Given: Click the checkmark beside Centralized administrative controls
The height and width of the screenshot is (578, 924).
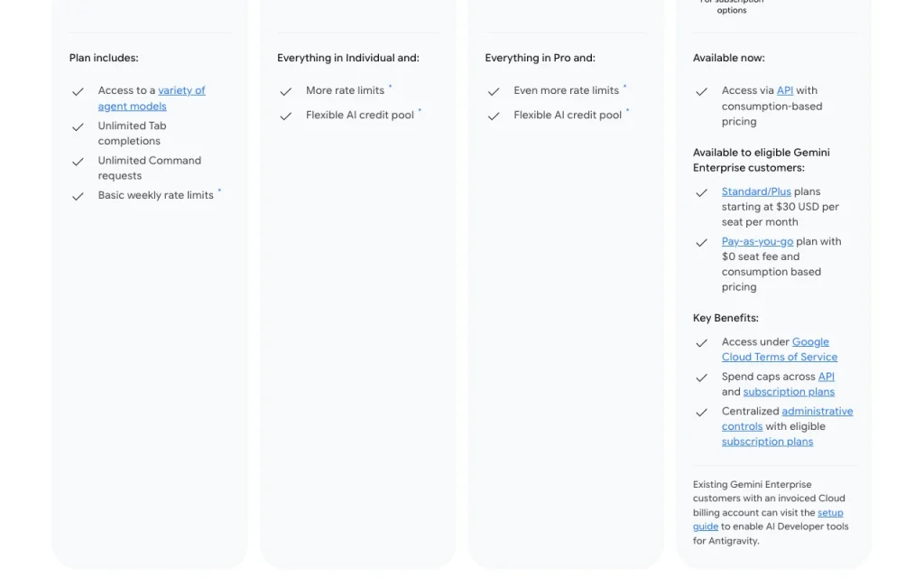Looking at the screenshot, I should [701, 412].
